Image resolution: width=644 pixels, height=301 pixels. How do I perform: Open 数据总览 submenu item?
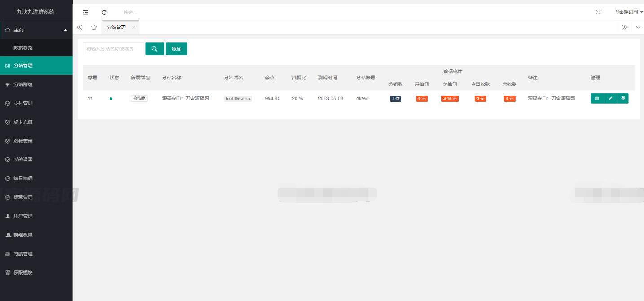(23, 48)
